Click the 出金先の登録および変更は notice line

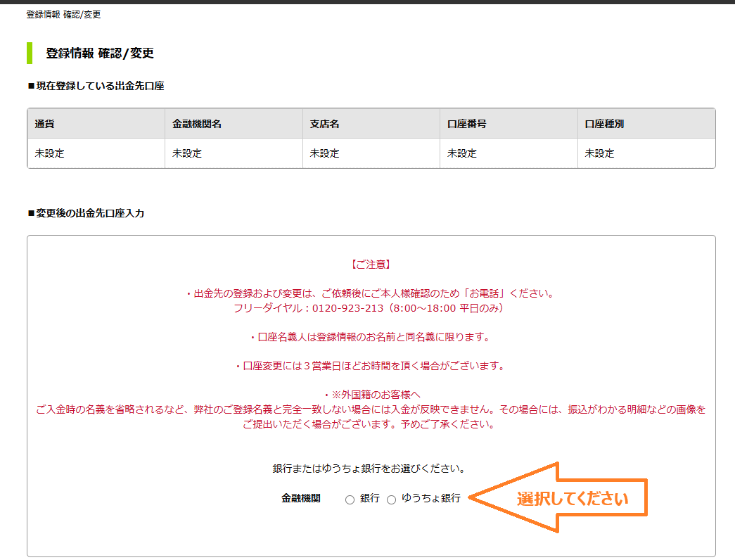pos(371,293)
